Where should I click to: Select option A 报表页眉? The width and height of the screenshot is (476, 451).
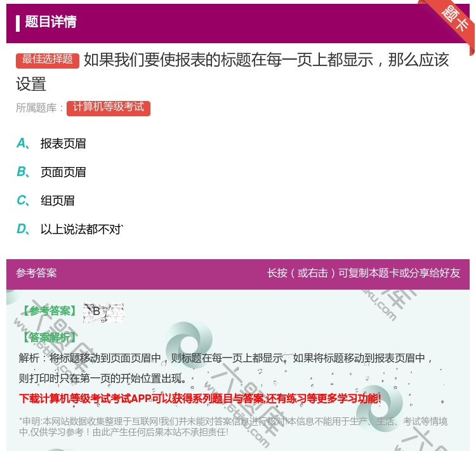[x=63, y=144]
